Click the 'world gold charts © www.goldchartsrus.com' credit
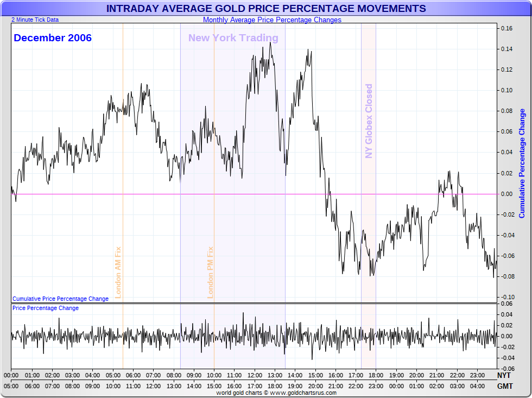 (x=276, y=393)
